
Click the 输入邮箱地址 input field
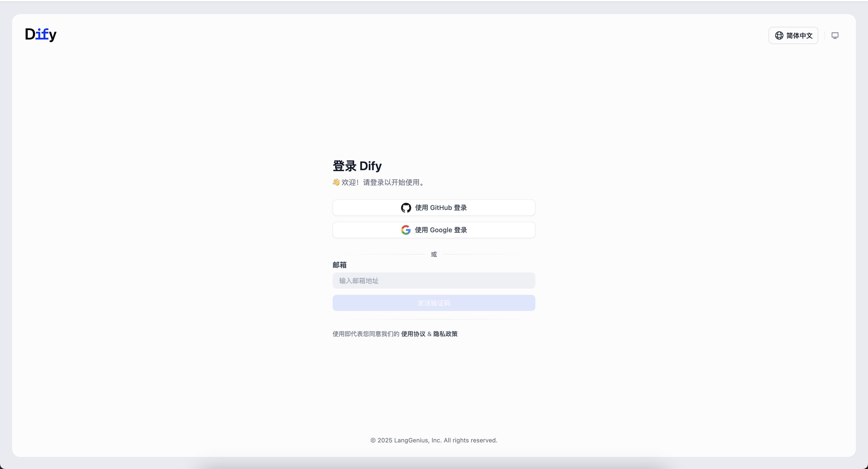[x=434, y=280]
